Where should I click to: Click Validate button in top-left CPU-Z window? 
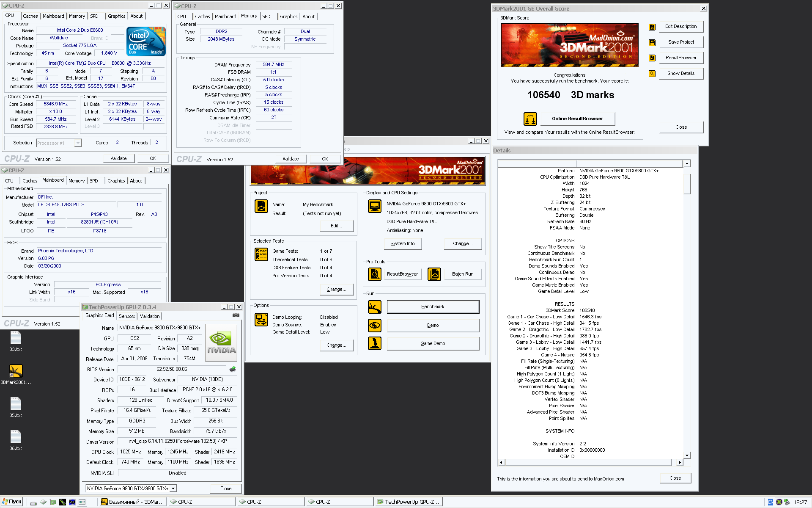coord(118,158)
